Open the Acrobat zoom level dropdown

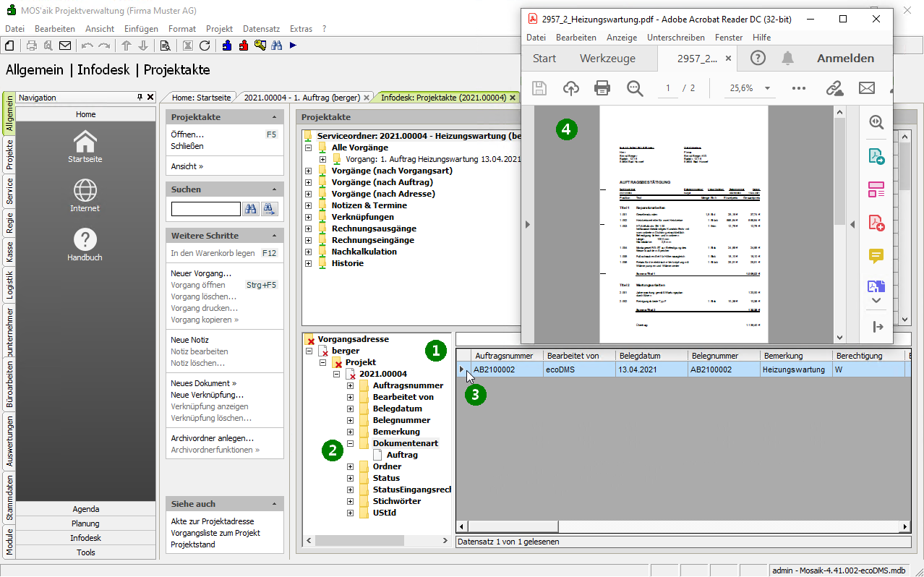(x=766, y=88)
